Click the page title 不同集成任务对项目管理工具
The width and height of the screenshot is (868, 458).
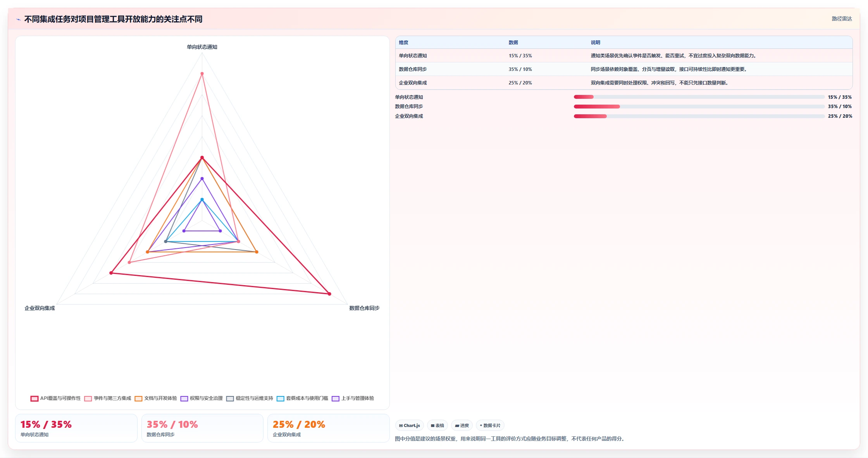113,19
